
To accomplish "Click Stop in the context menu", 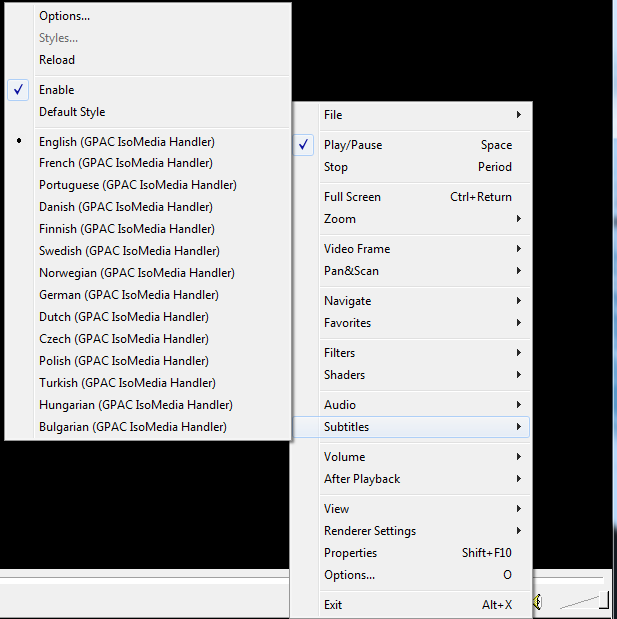I will coord(411,167).
